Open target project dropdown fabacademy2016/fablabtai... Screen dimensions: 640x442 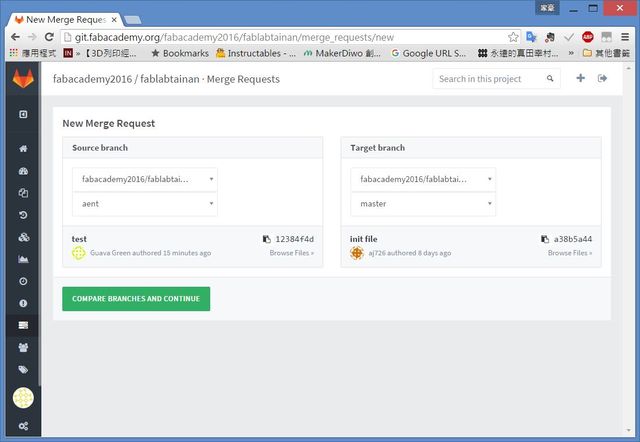[423, 179]
